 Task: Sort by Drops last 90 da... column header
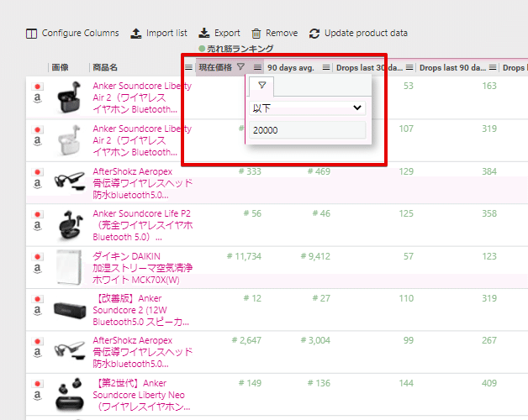coord(452,68)
